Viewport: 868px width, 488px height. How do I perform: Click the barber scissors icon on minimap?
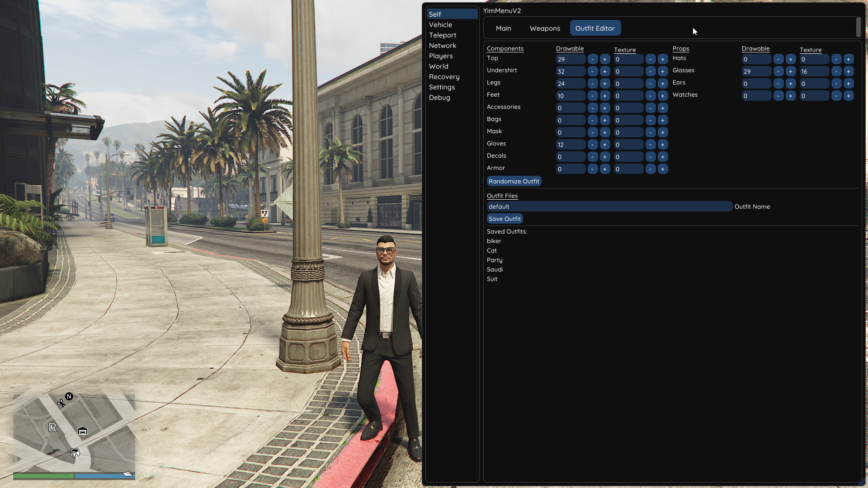61,403
